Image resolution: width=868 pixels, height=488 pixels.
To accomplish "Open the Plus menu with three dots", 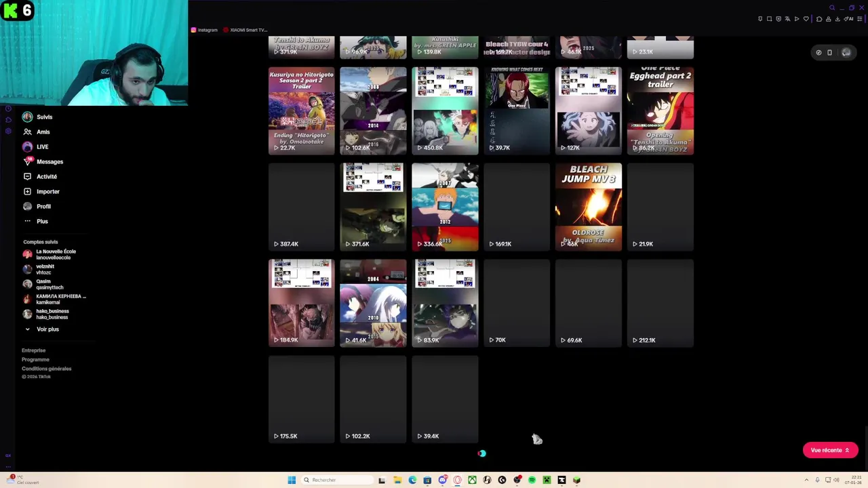I will click(x=35, y=221).
